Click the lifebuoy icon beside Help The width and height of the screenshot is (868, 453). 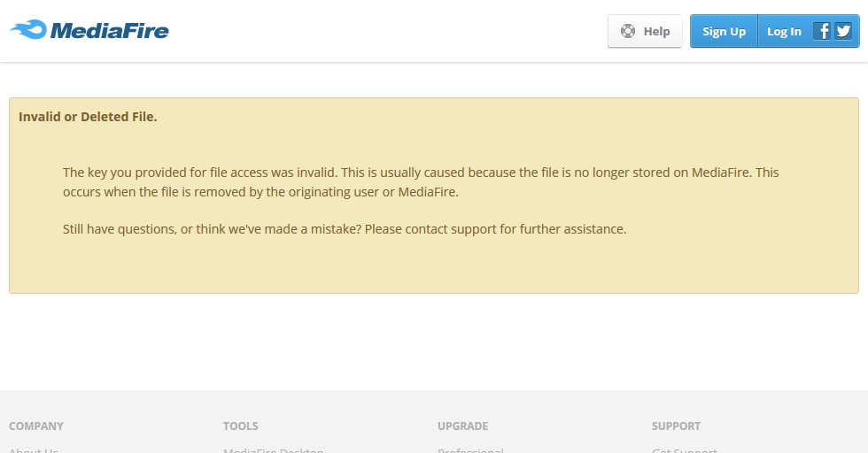click(628, 31)
